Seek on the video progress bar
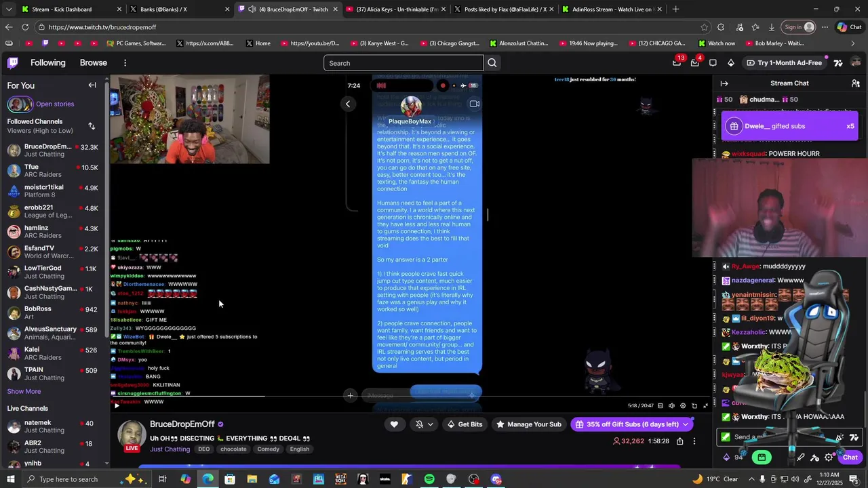Image resolution: width=868 pixels, height=488 pixels. coord(410,396)
